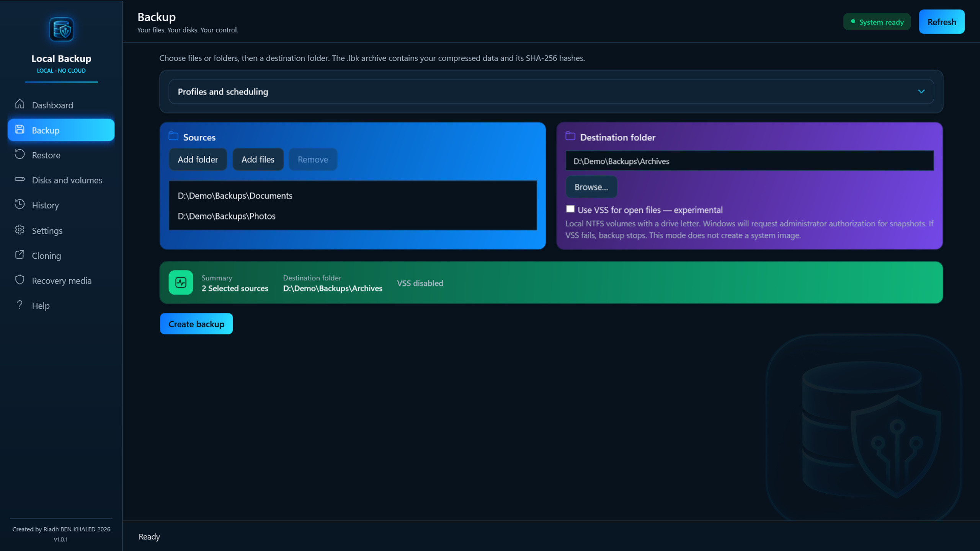Click the v1.0.1 version label
The height and width of the screenshot is (551, 980).
pos(61,539)
